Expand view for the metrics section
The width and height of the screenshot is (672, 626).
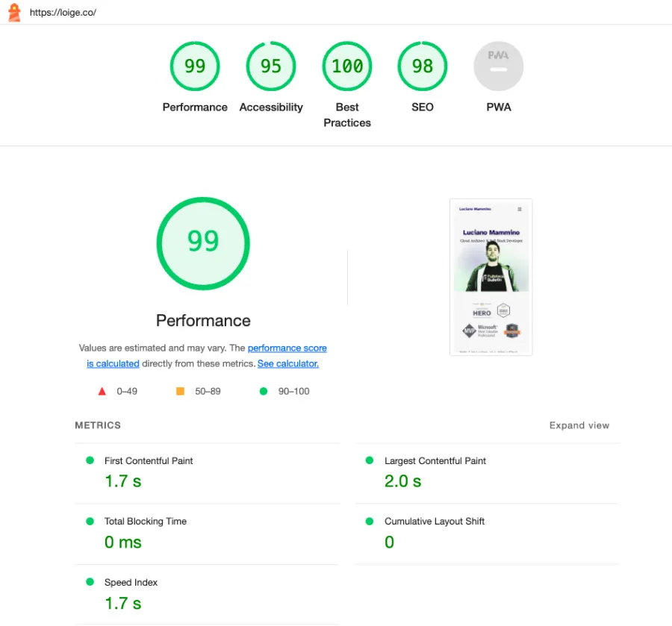click(579, 425)
